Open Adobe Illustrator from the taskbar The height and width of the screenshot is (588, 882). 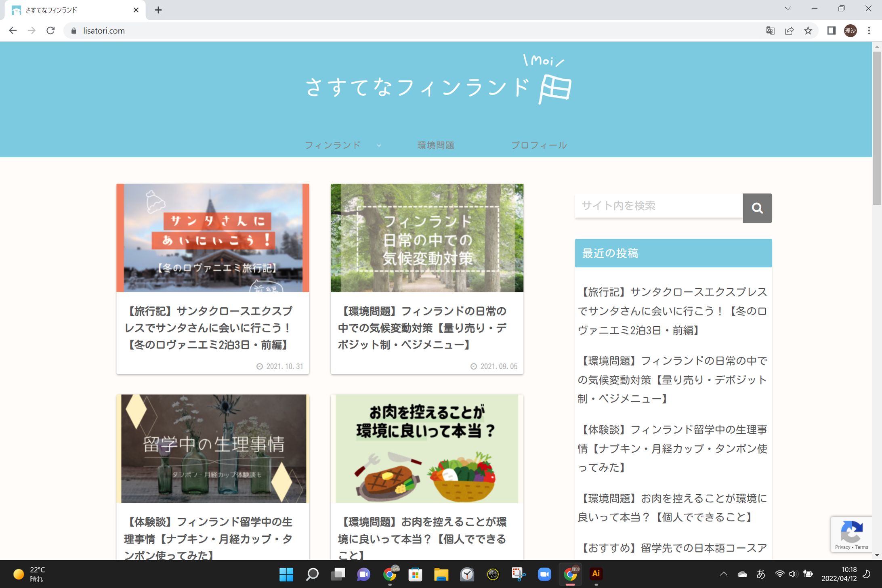596,574
